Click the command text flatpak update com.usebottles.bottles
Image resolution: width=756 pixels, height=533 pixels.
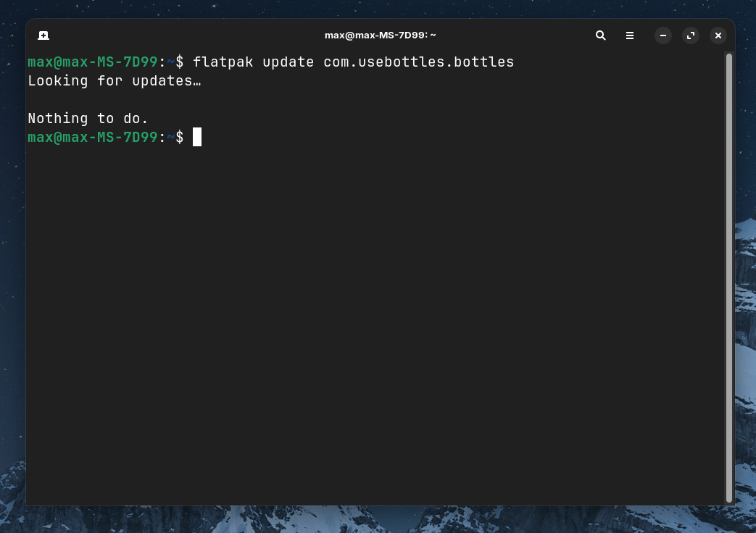tap(354, 62)
